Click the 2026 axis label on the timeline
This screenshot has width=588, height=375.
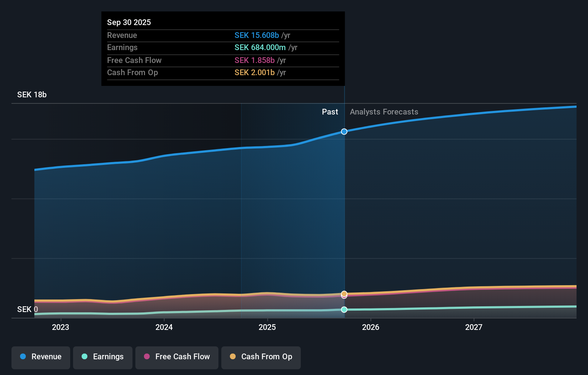[371, 327]
